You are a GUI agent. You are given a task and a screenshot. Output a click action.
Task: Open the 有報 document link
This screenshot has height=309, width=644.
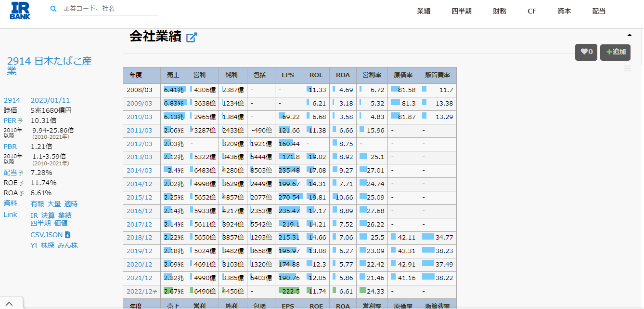click(38, 204)
